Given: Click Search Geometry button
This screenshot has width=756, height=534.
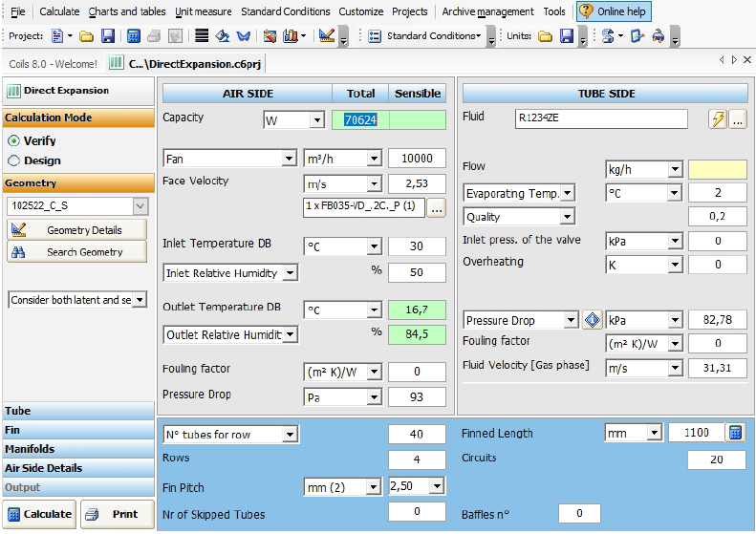Looking at the screenshot, I should coord(77,252).
